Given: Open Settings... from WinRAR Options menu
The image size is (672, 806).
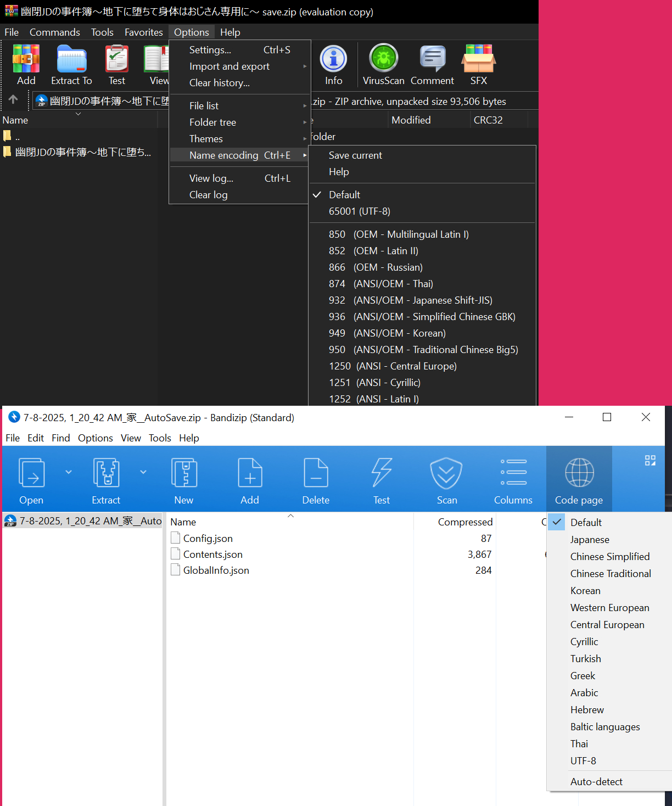Looking at the screenshot, I should click(239, 50).
